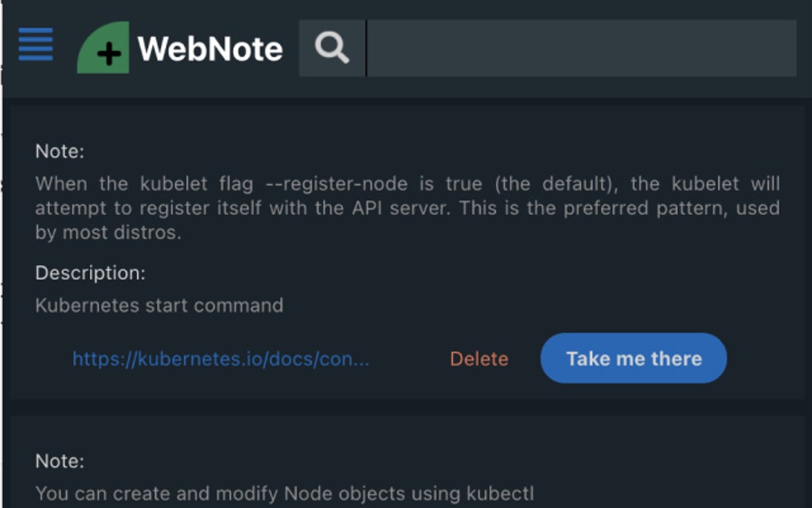
Task: Delete the Kubernetes start command note
Action: point(479,358)
